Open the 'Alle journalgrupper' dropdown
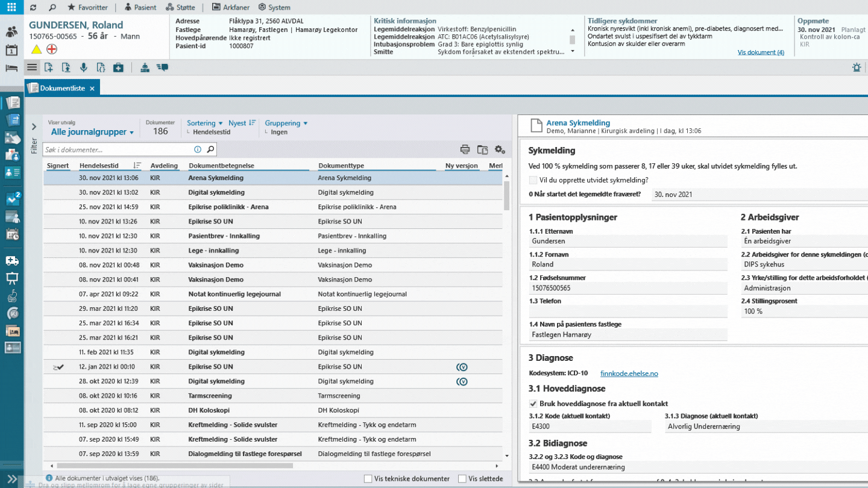 pos(92,132)
